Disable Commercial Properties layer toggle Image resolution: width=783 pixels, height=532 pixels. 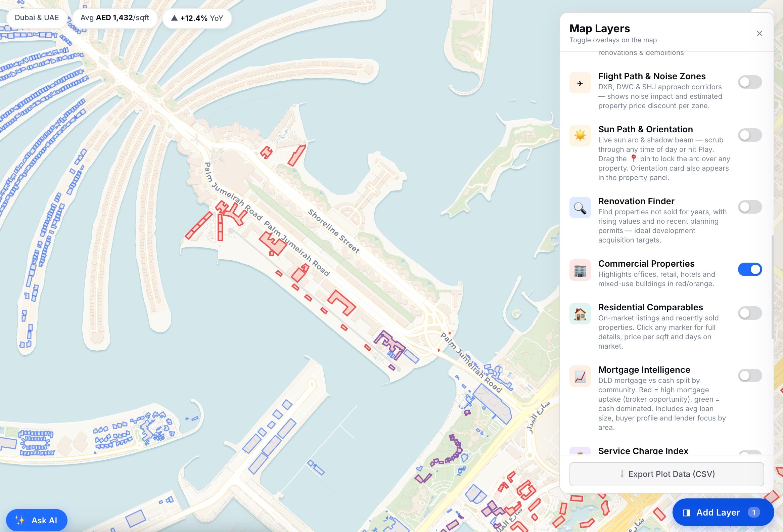pyautogui.click(x=750, y=269)
